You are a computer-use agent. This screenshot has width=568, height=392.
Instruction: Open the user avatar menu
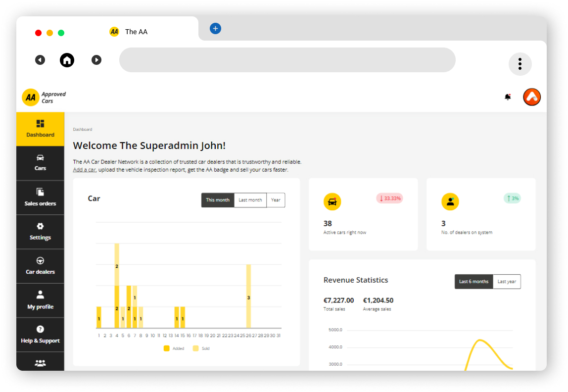click(532, 97)
